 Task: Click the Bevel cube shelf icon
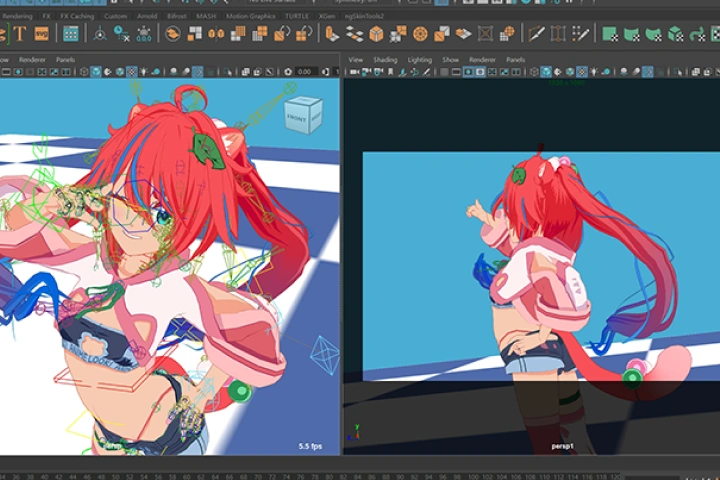377,34
